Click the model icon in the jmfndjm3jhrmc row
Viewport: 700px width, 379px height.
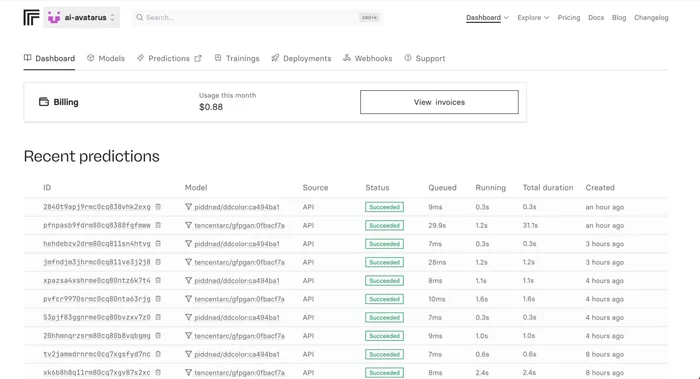coord(188,262)
